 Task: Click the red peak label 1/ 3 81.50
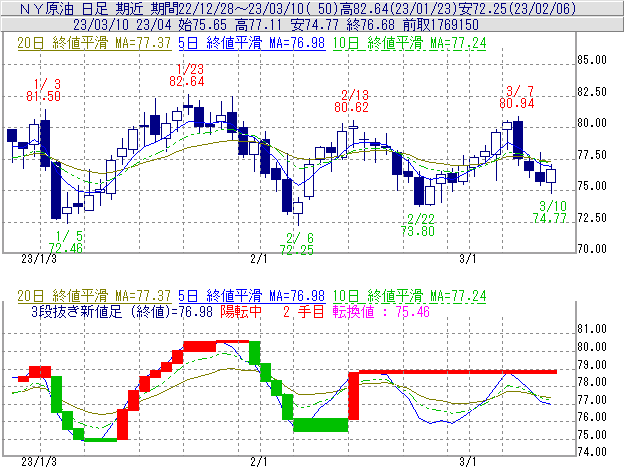tap(44, 90)
